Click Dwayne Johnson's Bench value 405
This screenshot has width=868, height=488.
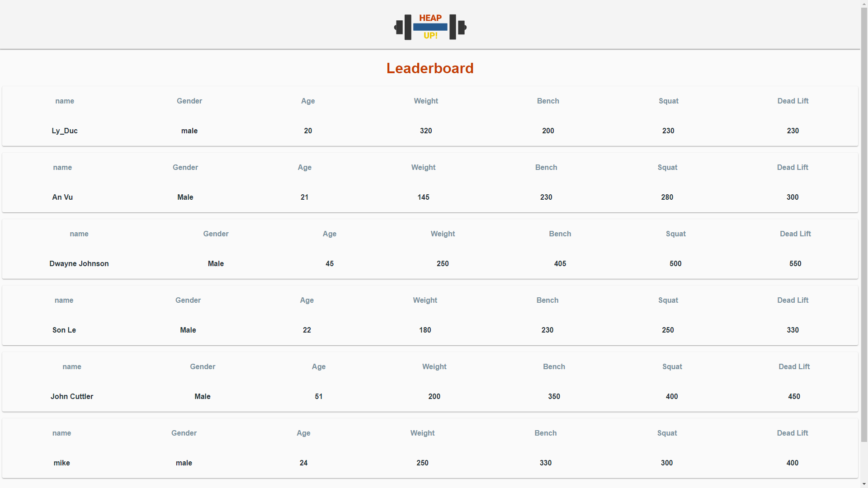560,263
